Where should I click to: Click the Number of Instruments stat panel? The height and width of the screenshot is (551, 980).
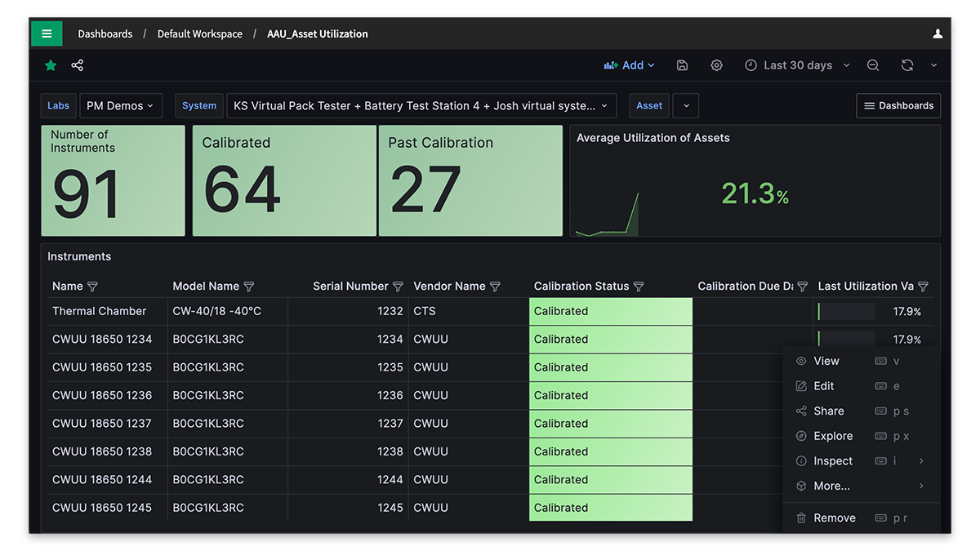coord(114,180)
